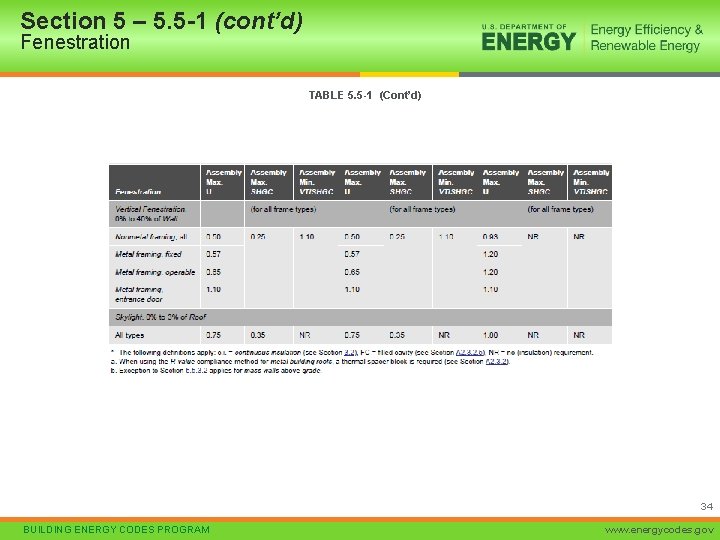720x540 pixels.
Task: Select the 0.93 value in the Nonmetal framing row
Action: [x=490, y=237]
